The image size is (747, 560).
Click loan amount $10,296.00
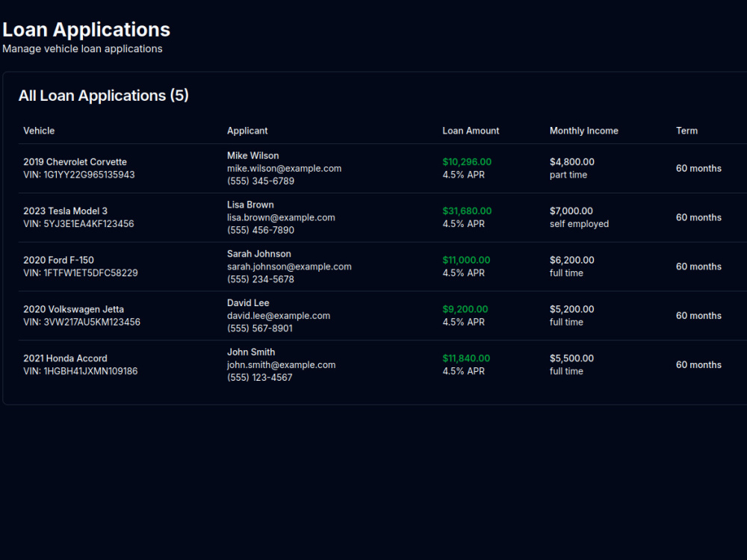[x=467, y=162]
